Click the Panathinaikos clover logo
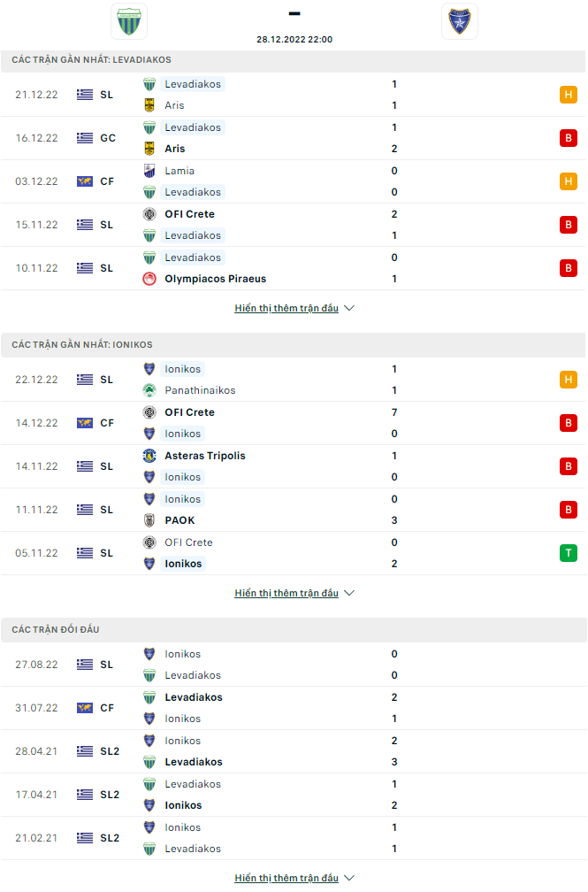This screenshot has height=892, width=588. [x=149, y=390]
